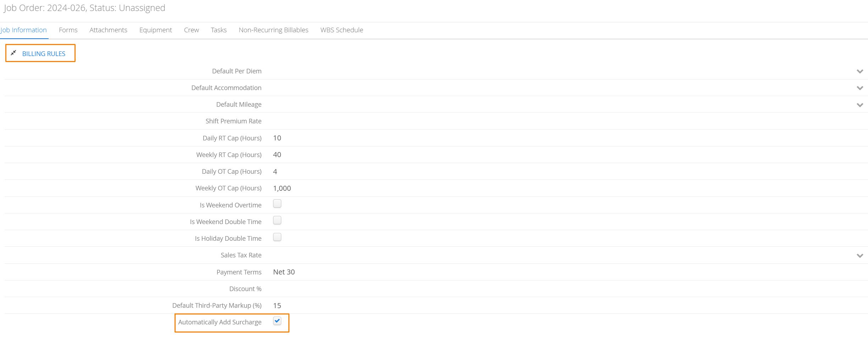Enable the Is Weekend Double Time checkbox

coord(277,220)
